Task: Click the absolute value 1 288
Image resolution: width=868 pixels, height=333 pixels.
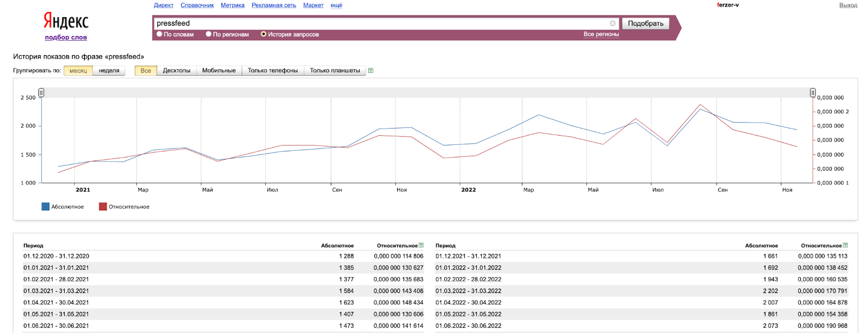Action: (x=347, y=256)
